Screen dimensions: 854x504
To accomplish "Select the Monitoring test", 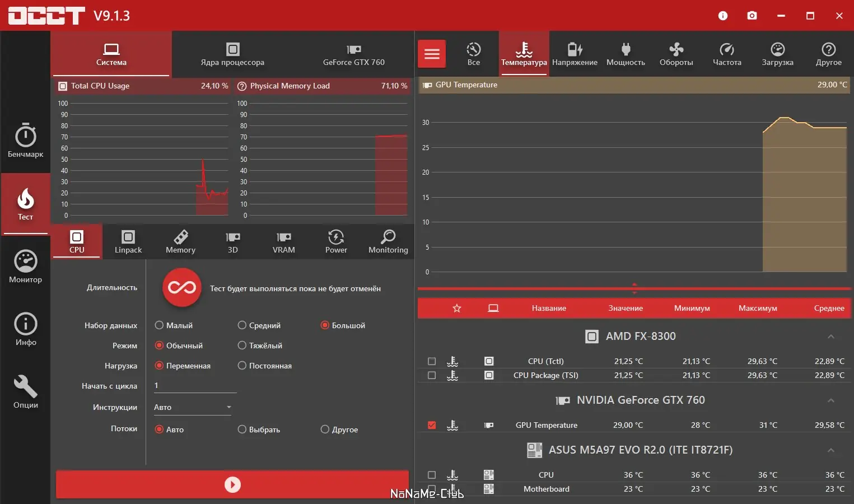I will click(x=388, y=241).
